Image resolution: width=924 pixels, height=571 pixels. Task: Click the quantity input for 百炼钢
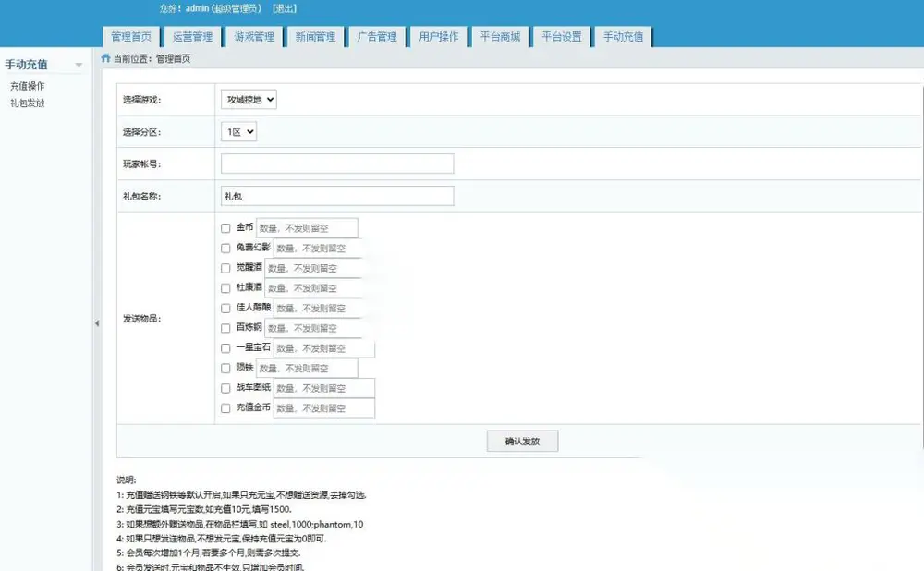tap(313, 328)
